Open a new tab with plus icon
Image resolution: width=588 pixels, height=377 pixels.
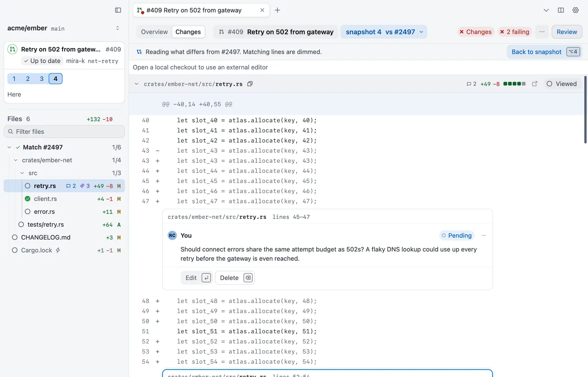[x=277, y=10]
